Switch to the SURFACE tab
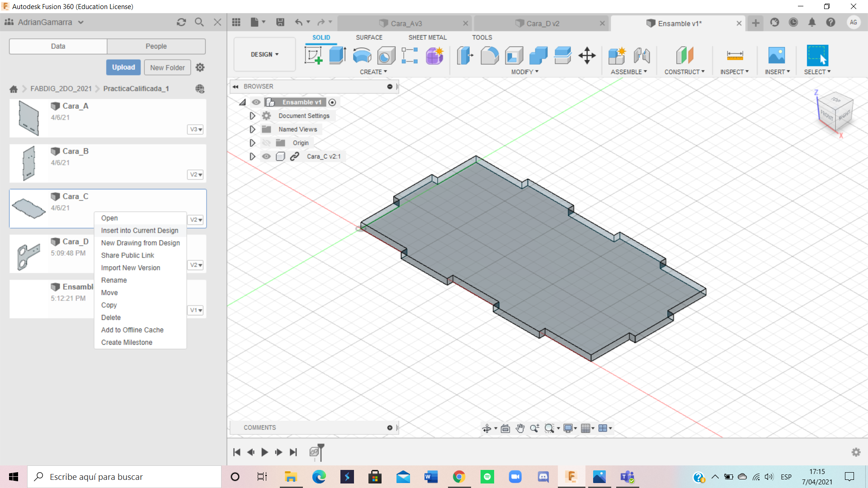 (x=369, y=38)
